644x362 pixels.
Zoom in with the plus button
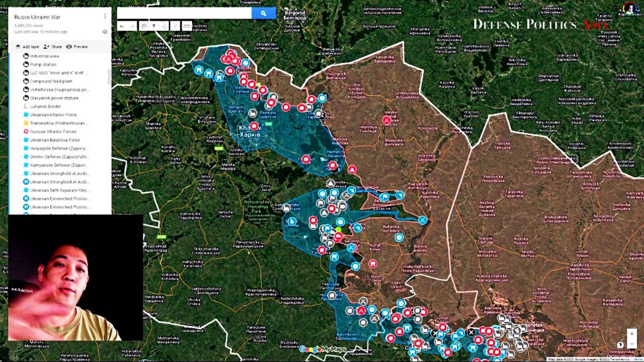(632, 334)
